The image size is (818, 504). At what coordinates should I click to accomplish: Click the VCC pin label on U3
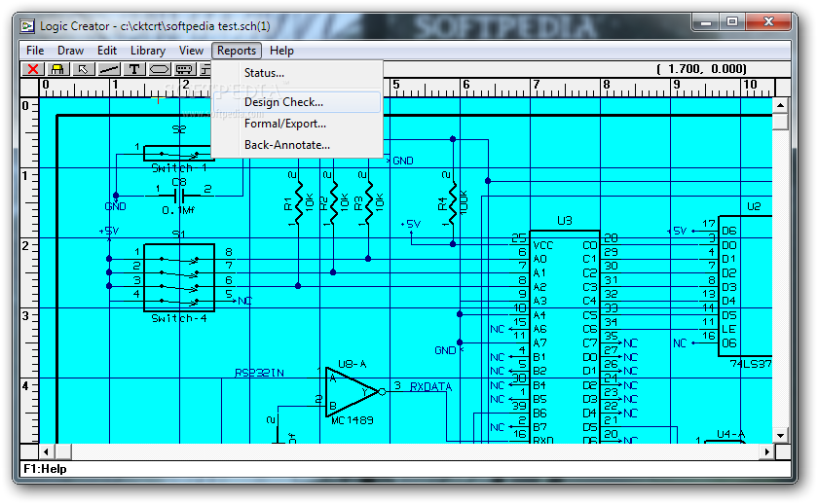pyautogui.click(x=543, y=245)
